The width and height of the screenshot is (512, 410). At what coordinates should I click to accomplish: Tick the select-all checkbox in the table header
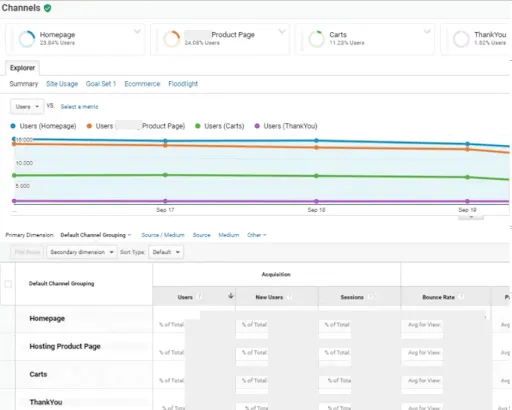pyautogui.click(x=8, y=284)
